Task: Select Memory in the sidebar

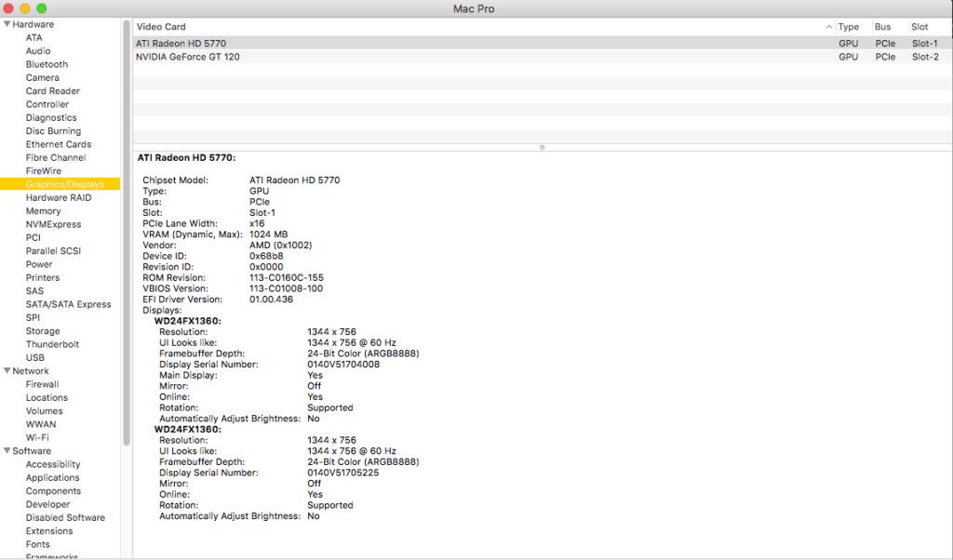Action: coord(43,211)
